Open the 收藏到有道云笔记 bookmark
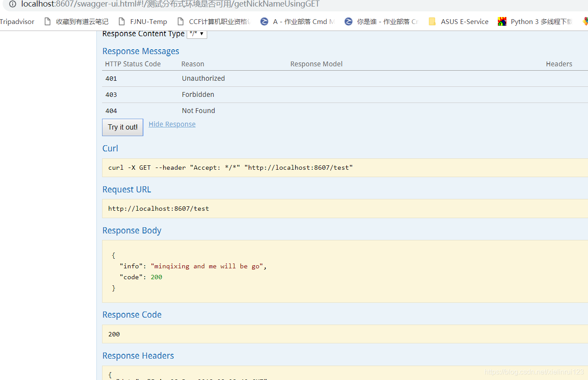This screenshot has height=380, width=588. [x=76, y=21]
